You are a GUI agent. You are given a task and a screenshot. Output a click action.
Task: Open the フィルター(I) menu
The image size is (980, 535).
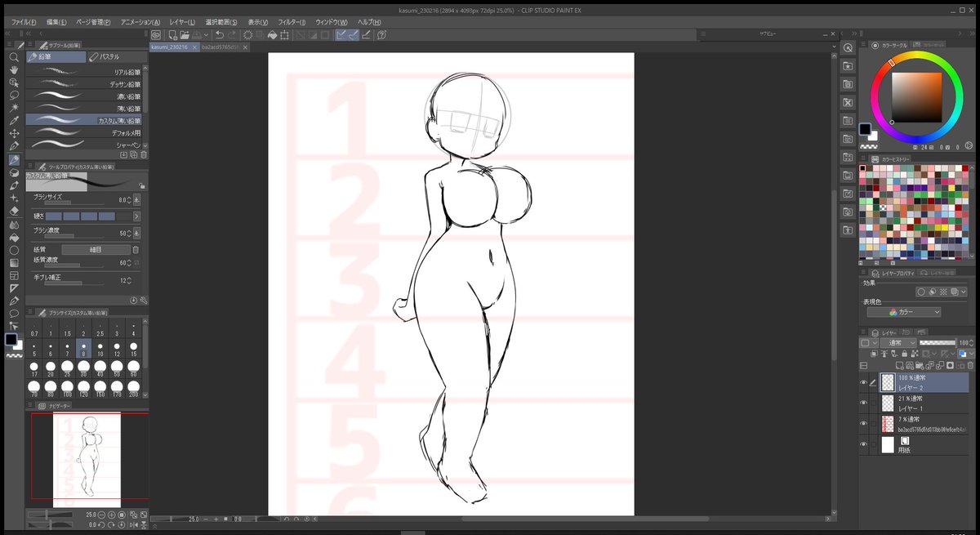292,21
